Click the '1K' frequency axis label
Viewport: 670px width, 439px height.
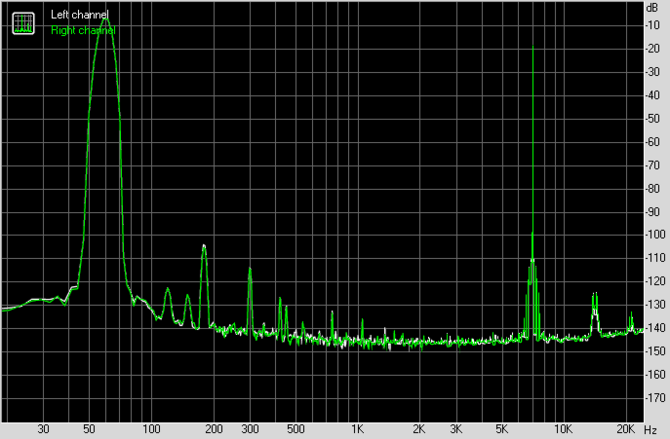(x=358, y=429)
